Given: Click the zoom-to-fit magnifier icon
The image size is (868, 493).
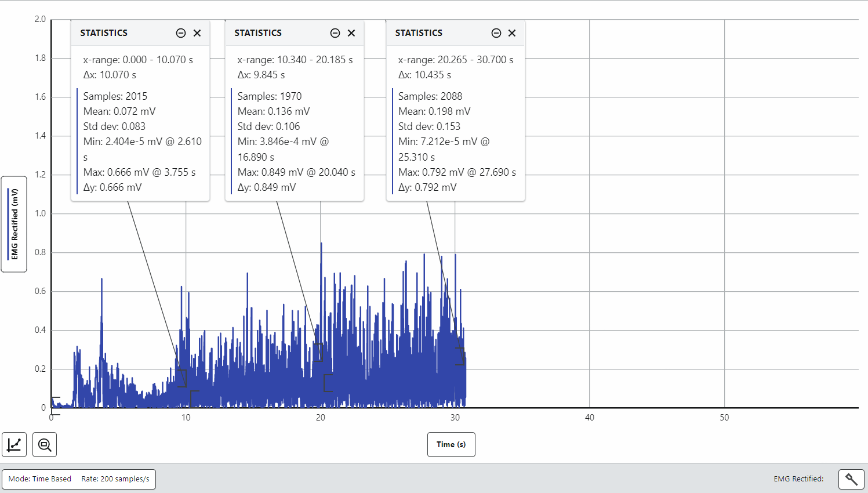Looking at the screenshot, I should coord(45,445).
